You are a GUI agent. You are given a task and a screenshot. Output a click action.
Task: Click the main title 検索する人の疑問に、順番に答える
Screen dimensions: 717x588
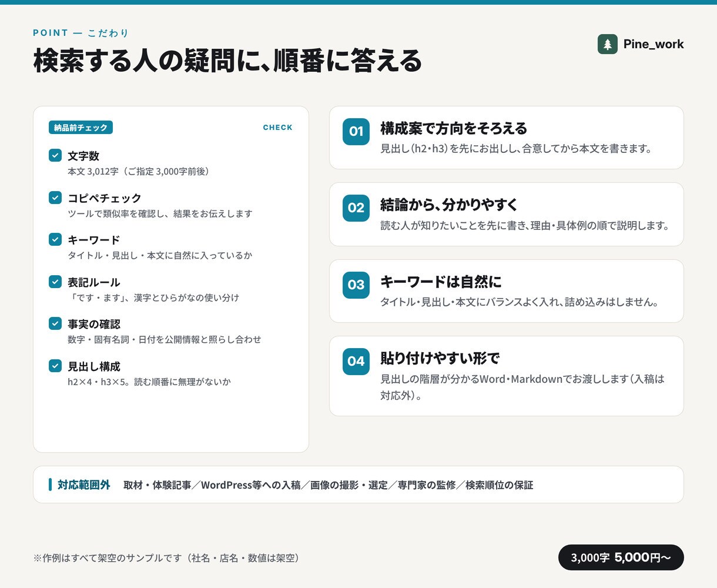click(227, 61)
